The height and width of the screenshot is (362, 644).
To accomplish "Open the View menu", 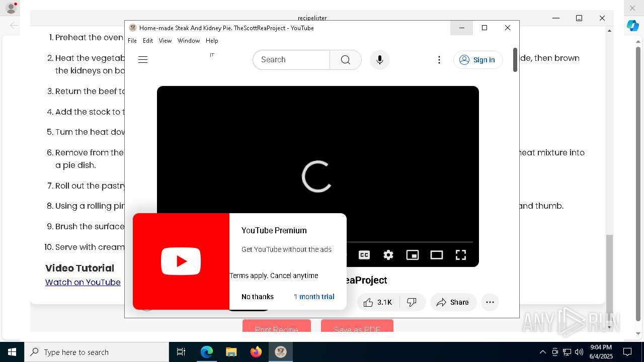I will 165,41.
